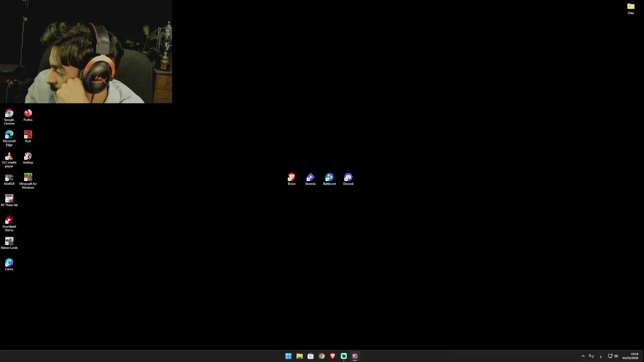Select the Canva desktop icon
The height and width of the screenshot is (362, 644).
pos(9,265)
